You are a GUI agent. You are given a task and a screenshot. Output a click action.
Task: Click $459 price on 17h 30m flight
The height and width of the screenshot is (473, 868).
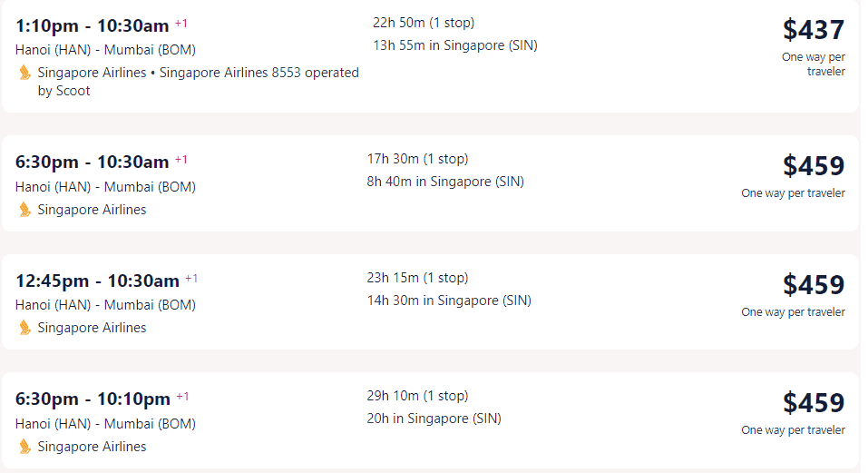(x=814, y=165)
